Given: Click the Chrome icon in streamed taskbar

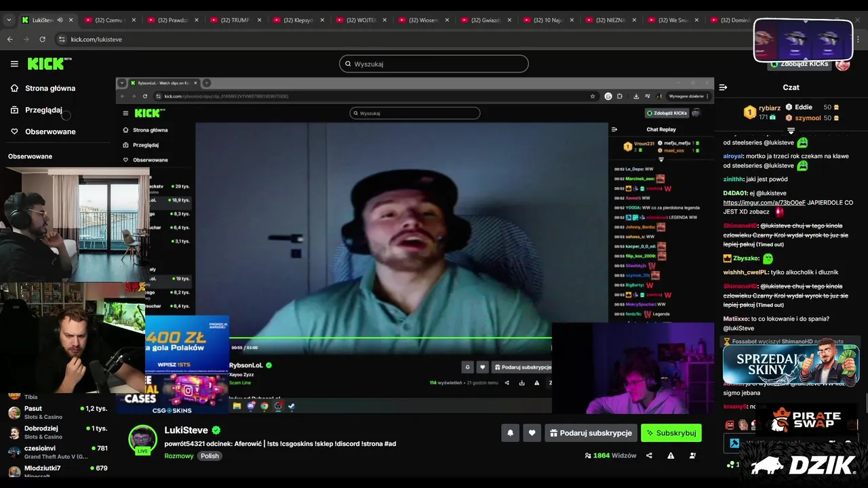Looking at the screenshot, I should 264,406.
